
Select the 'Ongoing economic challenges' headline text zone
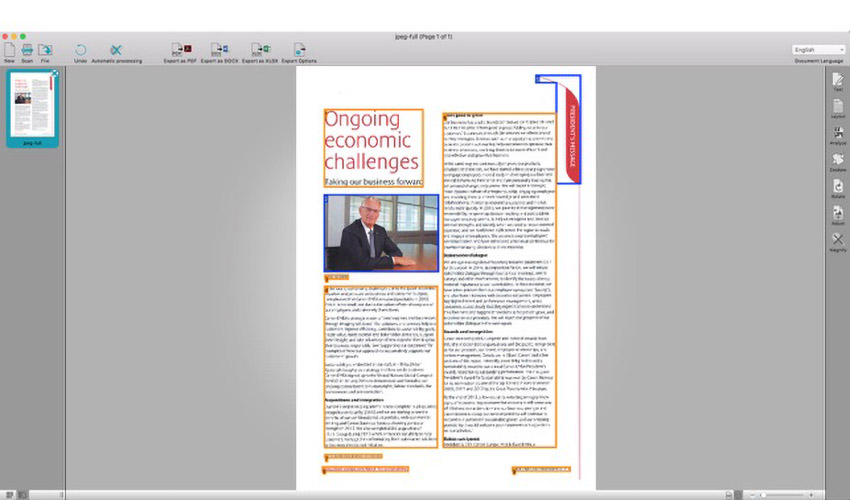(x=374, y=148)
